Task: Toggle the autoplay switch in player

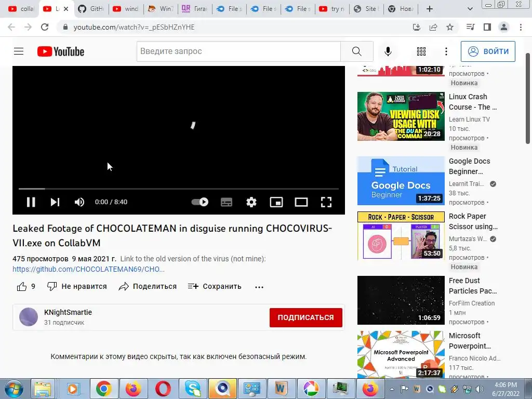Action: (x=200, y=202)
